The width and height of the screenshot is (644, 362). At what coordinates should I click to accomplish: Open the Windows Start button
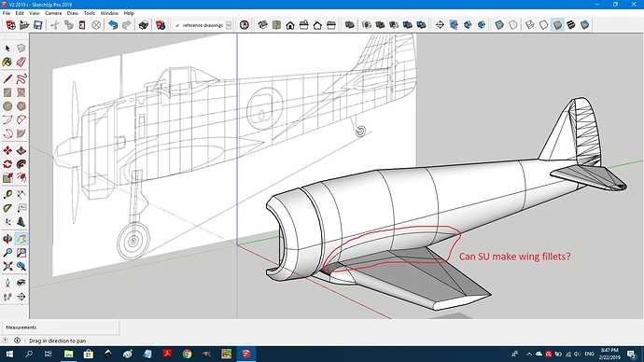(8, 354)
